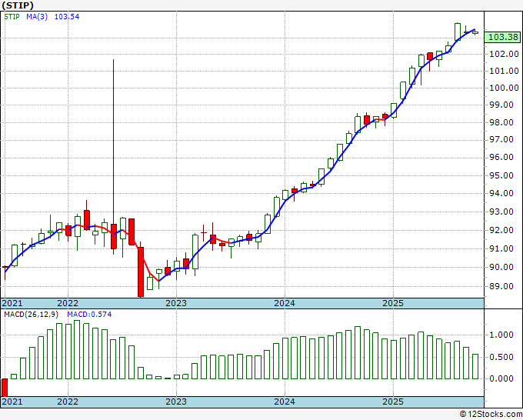Click the 97.00 price axis label
This screenshot has width=523, height=420.
click(501, 139)
